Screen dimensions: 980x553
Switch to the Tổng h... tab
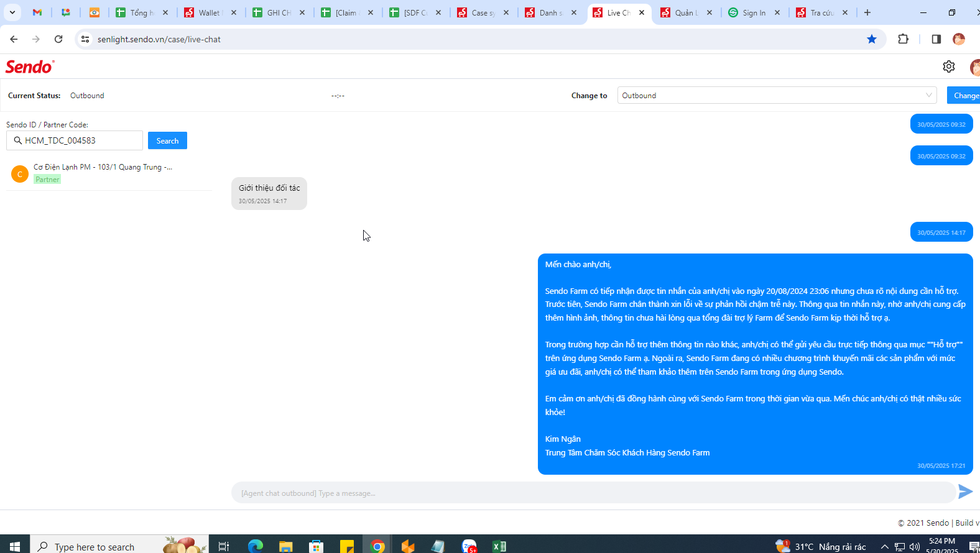pyautogui.click(x=142, y=12)
